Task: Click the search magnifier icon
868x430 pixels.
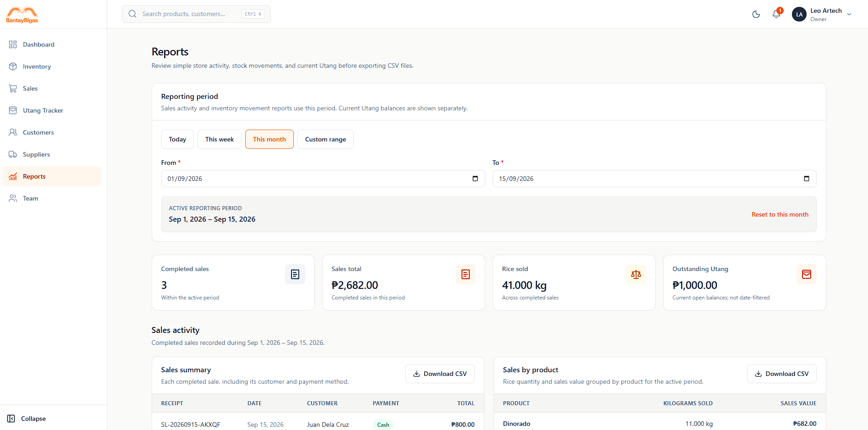Action: coord(132,14)
